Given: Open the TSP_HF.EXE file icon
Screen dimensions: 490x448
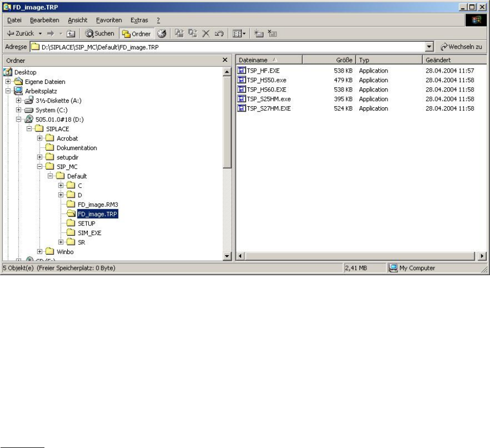Looking at the screenshot, I should tap(242, 71).
